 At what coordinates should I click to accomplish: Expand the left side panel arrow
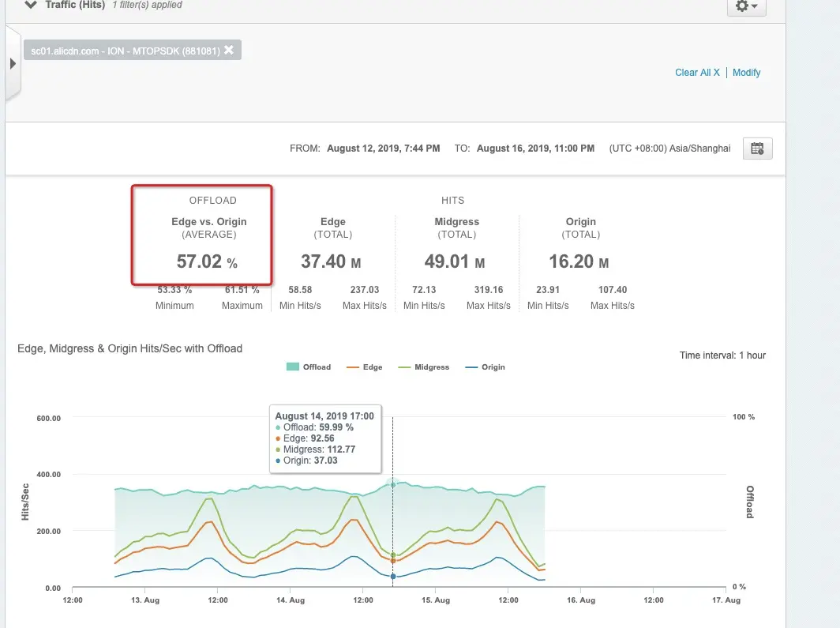coord(13,64)
